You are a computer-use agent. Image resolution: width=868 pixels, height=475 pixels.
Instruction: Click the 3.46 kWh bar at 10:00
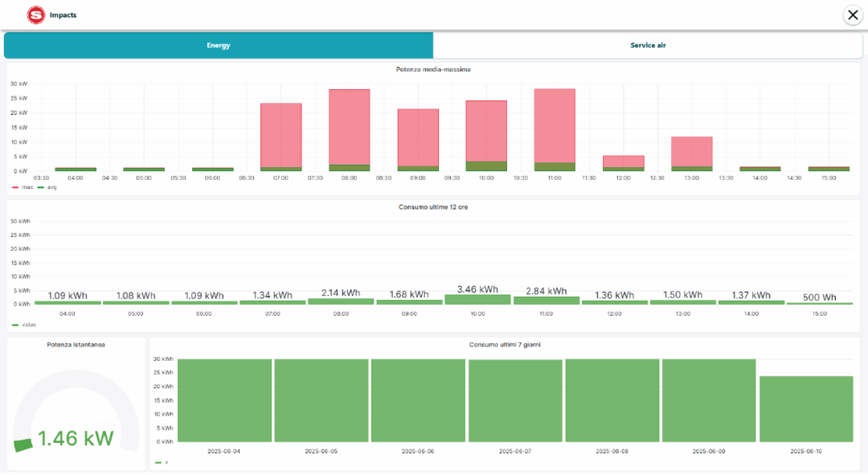click(477, 299)
